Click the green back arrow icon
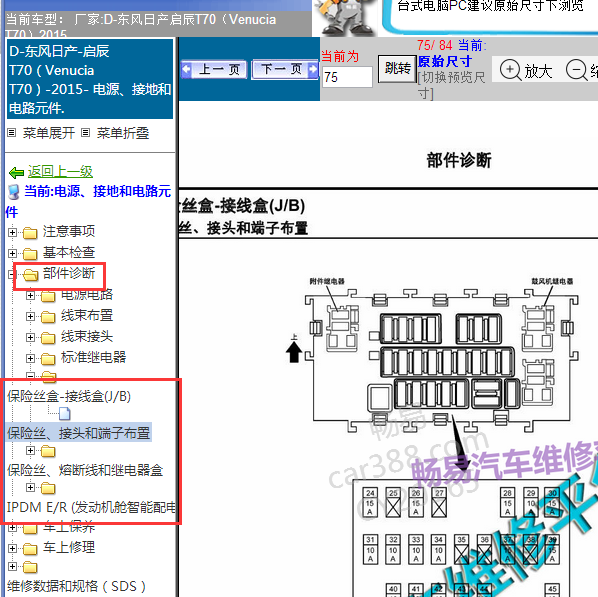 [16, 172]
